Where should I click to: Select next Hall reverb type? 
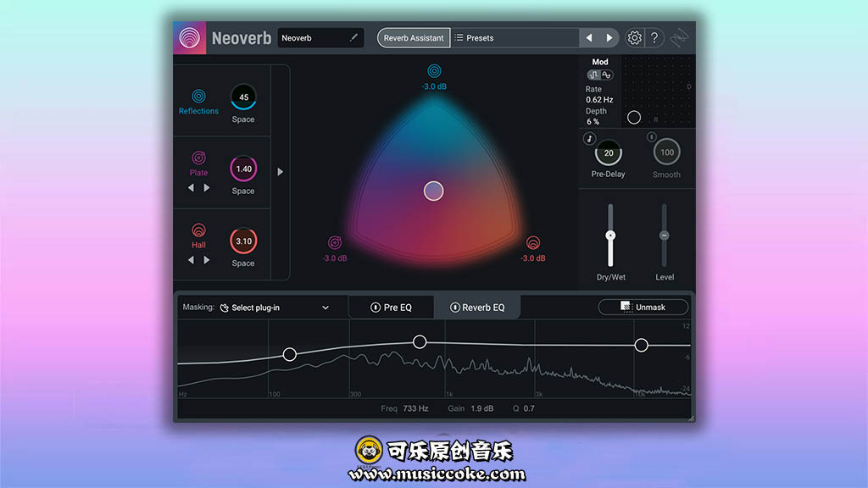pos(207,259)
